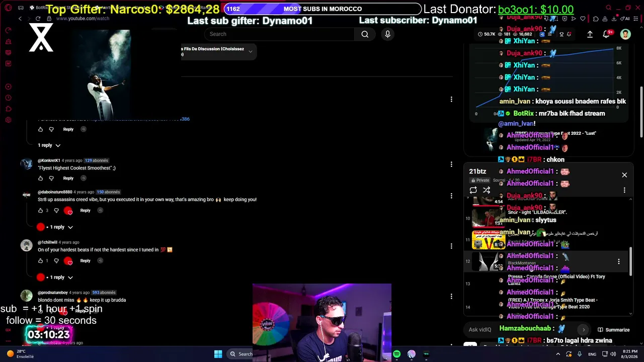Click the Windows taskbar search box
644x362 pixels.
coord(240,354)
